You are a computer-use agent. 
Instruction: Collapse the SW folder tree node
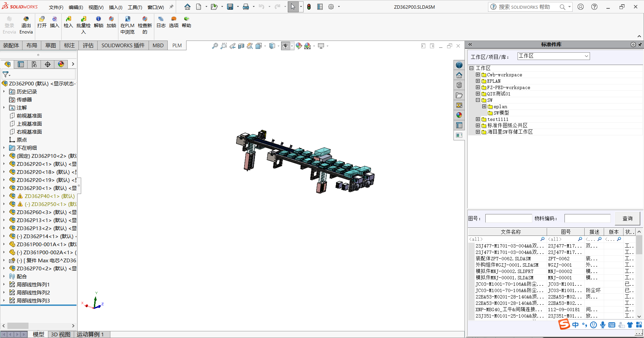coord(478,100)
